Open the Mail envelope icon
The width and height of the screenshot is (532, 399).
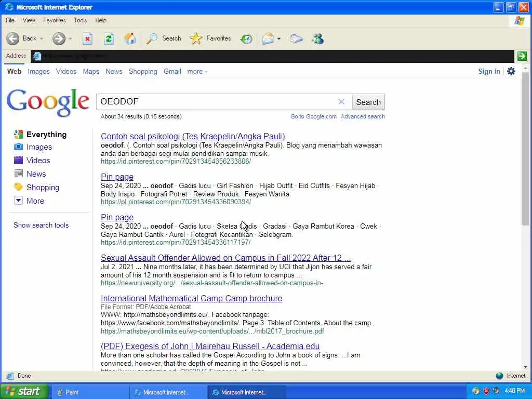coord(268,38)
